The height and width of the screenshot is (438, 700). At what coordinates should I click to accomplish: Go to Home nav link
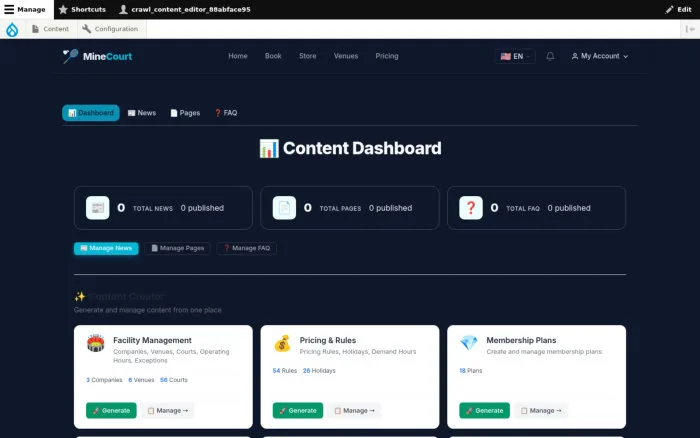238,56
